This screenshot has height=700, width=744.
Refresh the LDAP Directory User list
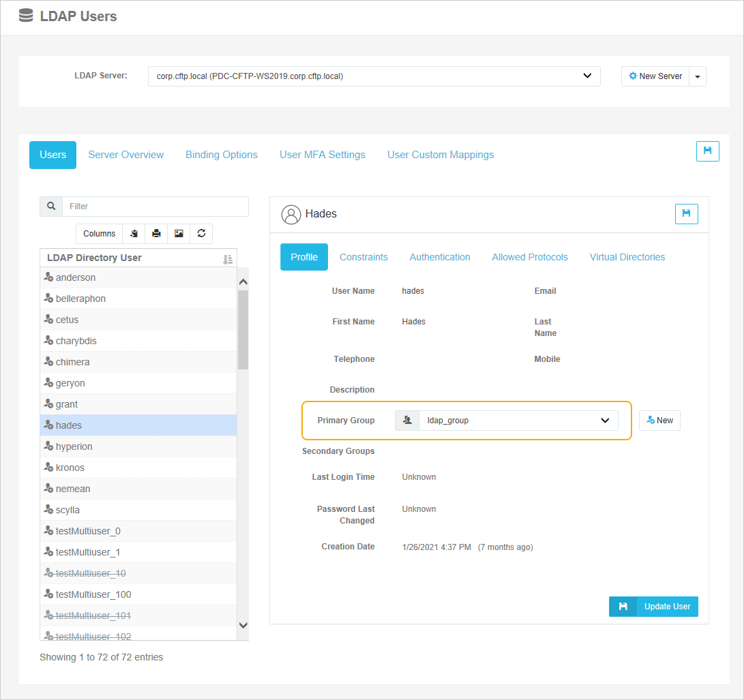point(201,234)
